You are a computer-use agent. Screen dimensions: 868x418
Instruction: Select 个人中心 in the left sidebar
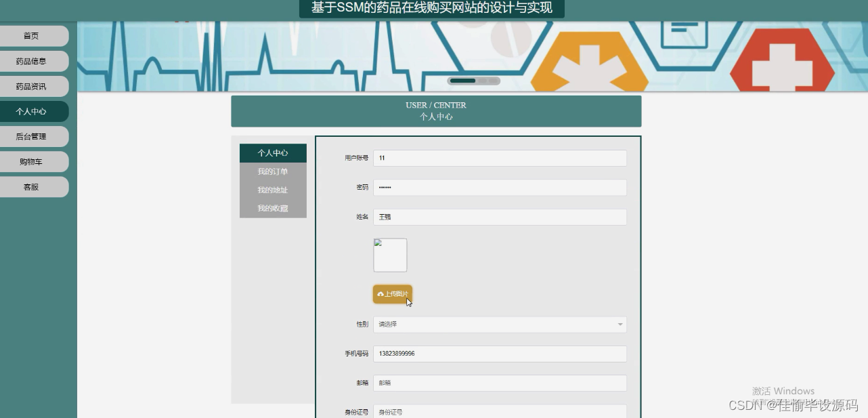(x=32, y=111)
